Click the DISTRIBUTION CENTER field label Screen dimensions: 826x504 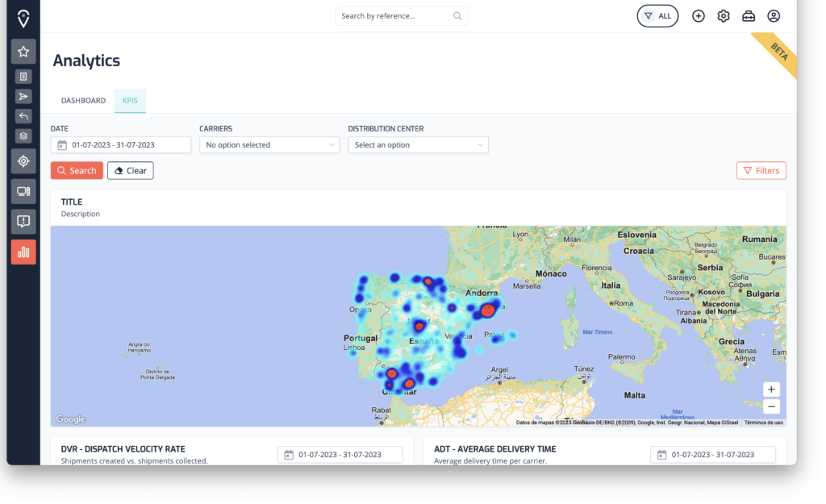click(386, 128)
